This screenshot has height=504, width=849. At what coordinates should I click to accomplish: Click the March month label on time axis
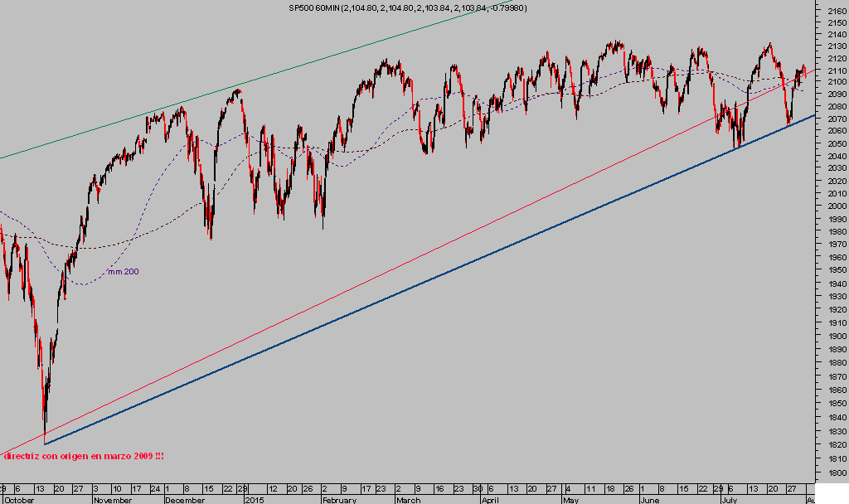coord(407,500)
